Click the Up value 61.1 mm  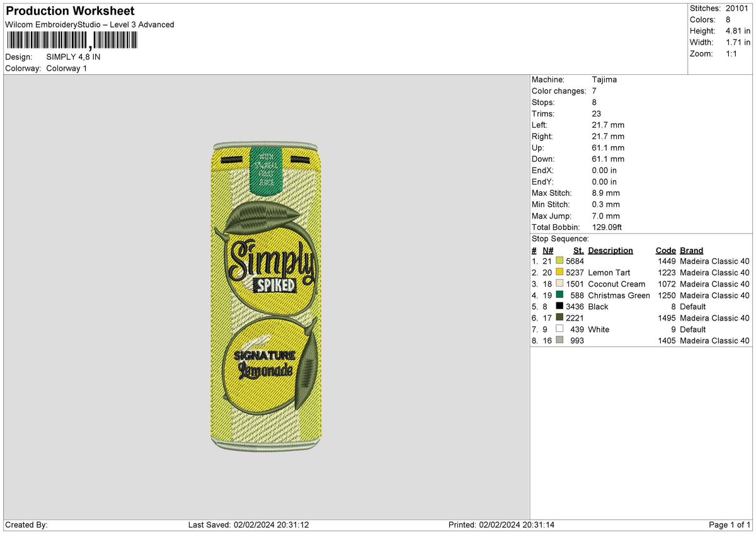(608, 147)
